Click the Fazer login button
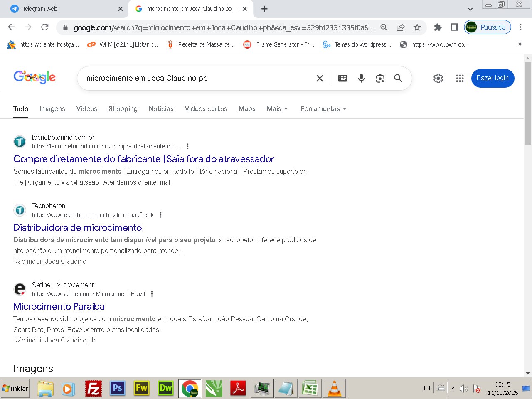This screenshot has height=399, width=532. [493, 78]
